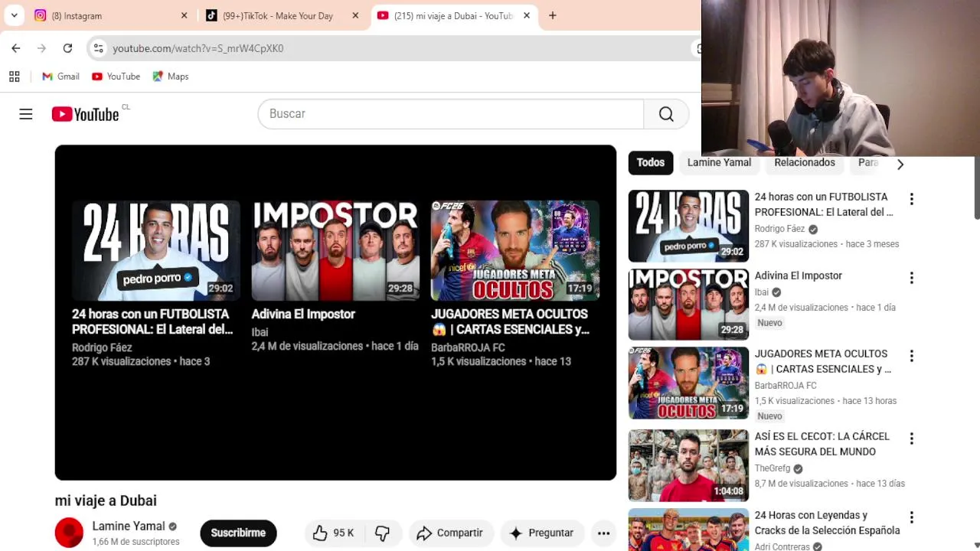Close the Instagram tab
980x551 pixels.
184,15
